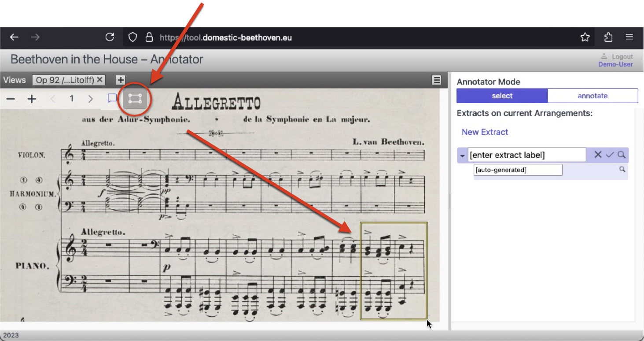Go back with the browser back arrow
The image size is (644, 341).
(14, 37)
